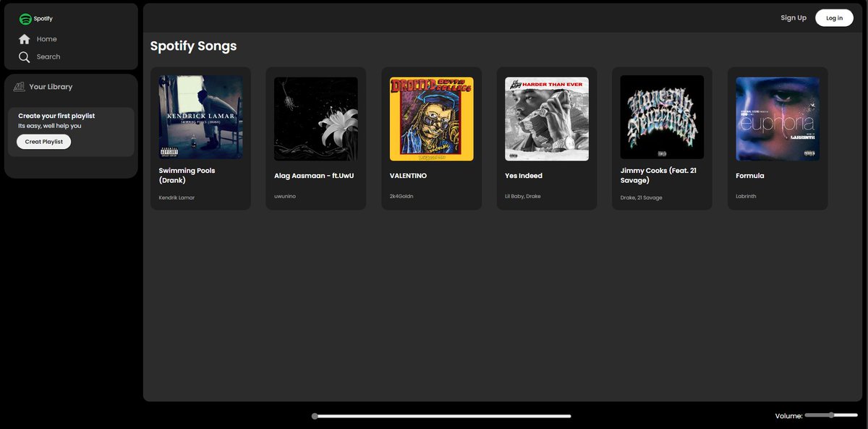Image resolution: width=868 pixels, height=429 pixels.
Task: Open the Alag Aasmaan album cover
Action: [316, 119]
